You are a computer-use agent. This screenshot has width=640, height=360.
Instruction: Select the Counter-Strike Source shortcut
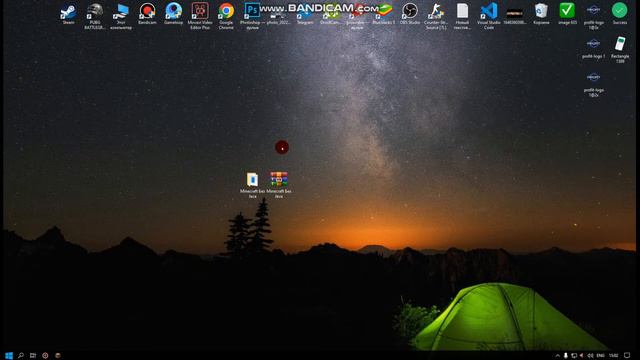(x=436, y=16)
